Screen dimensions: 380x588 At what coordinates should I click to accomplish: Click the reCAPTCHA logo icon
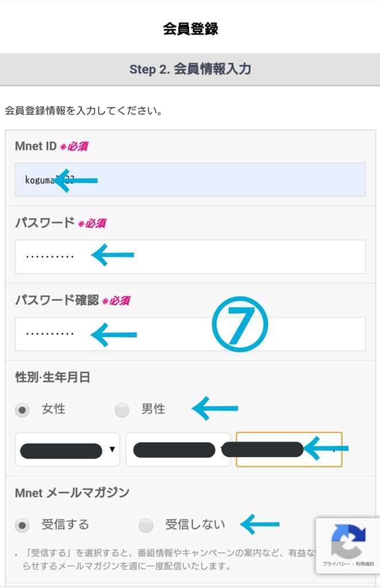point(348,541)
